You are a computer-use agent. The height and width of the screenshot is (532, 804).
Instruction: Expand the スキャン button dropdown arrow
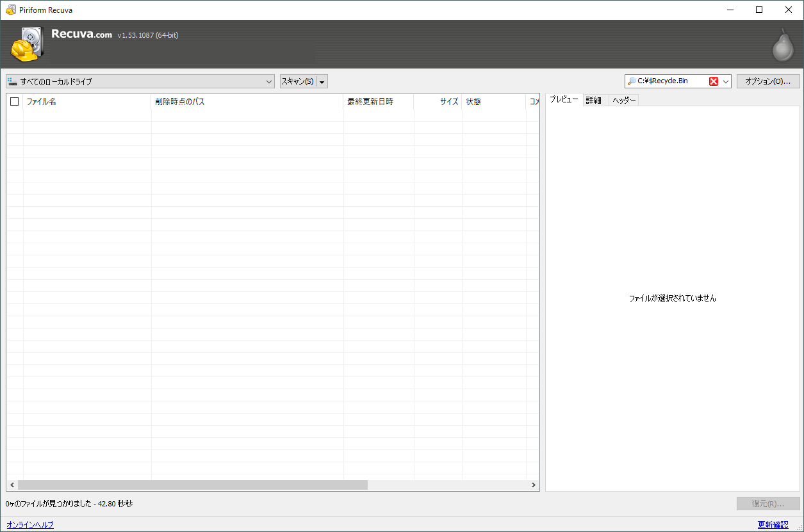322,82
